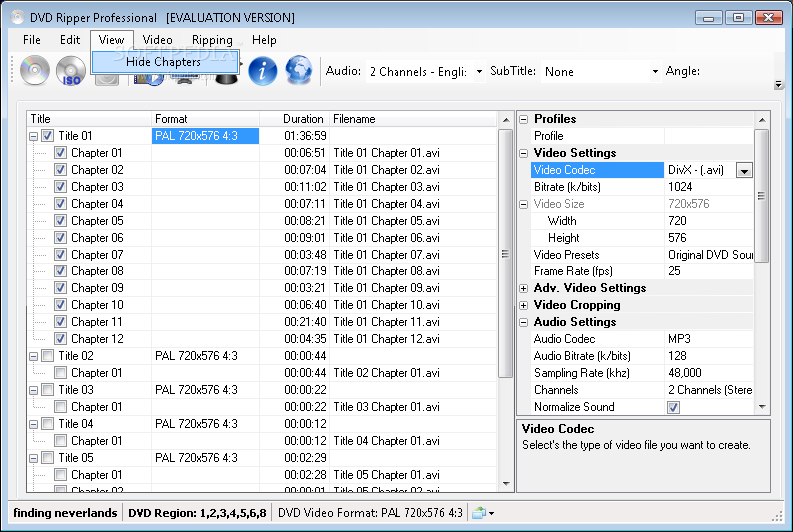This screenshot has width=793, height=532.
Task: Open the Ripping menu
Action: (x=212, y=40)
